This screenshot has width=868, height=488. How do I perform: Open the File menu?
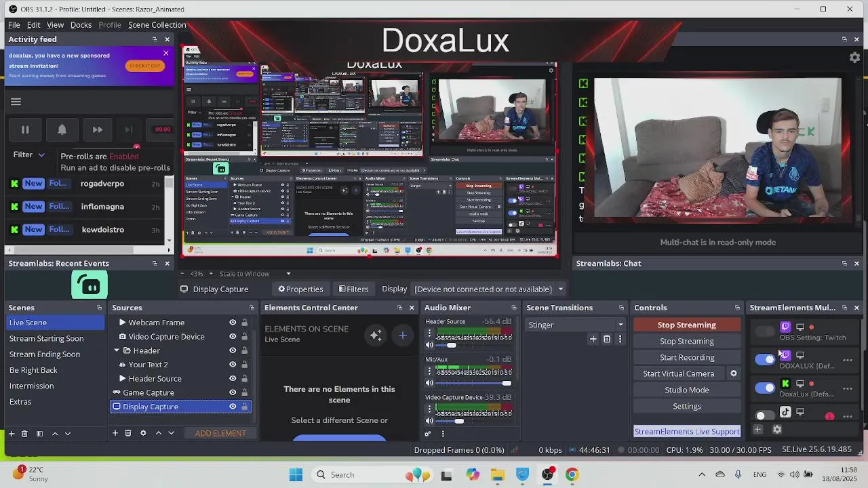click(x=14, y=25)
